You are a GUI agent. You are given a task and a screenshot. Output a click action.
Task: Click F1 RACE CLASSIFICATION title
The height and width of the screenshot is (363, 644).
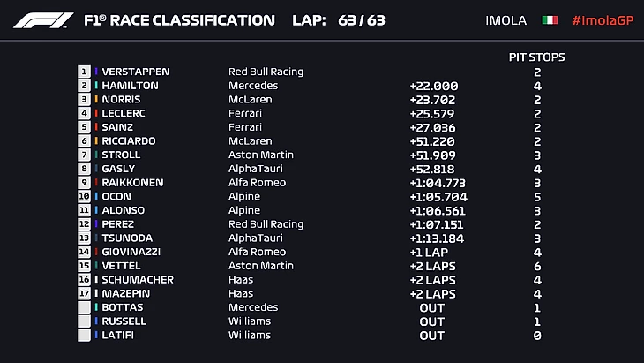click(x=179, y=20)
